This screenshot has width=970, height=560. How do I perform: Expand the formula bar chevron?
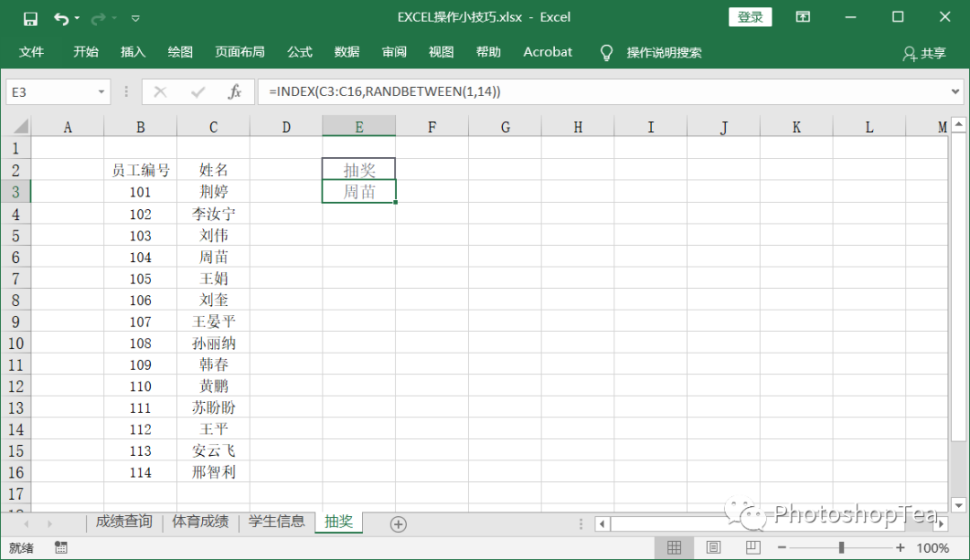[x=956, y=92]
